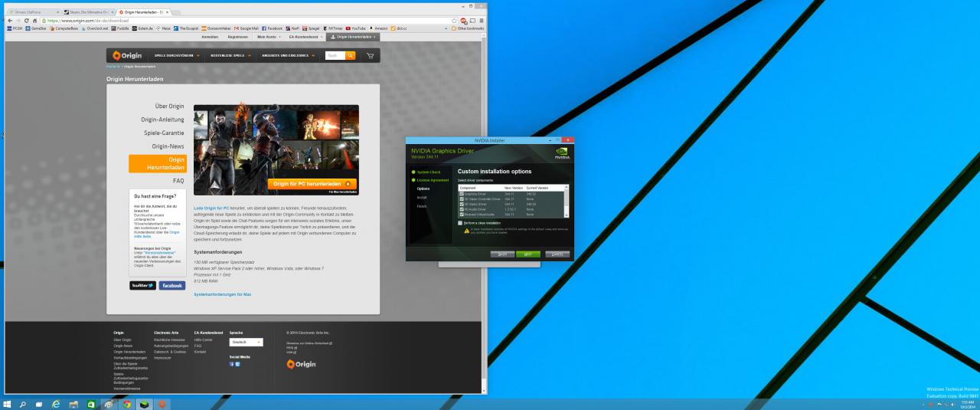The width and height of the screenshot is (980, 410).
Task: Click the footer Twitter social media icon
Action: [x=237, y=364]
